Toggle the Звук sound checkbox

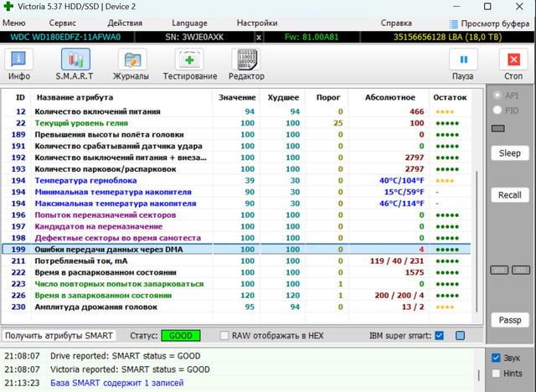pos(496,358)
